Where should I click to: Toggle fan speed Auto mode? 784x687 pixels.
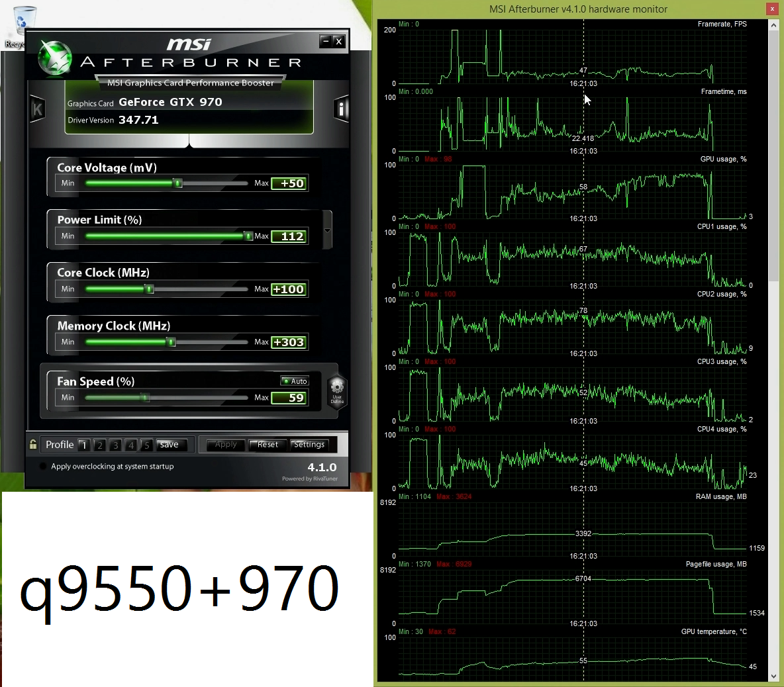pos(295,381)
